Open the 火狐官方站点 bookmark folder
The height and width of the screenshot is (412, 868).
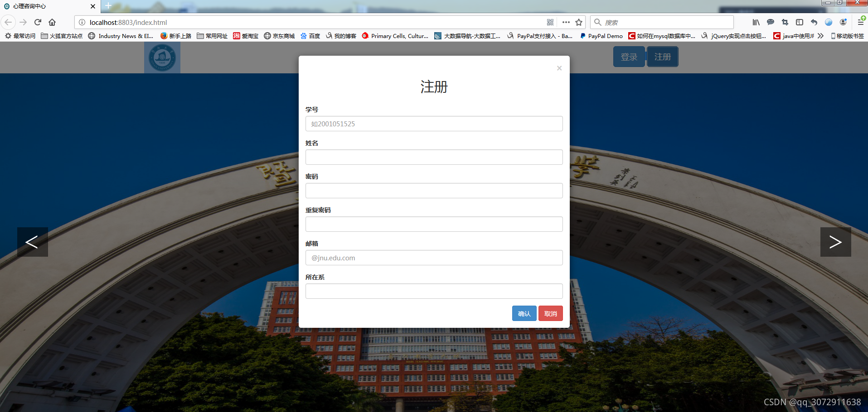(x=62, y=36)
